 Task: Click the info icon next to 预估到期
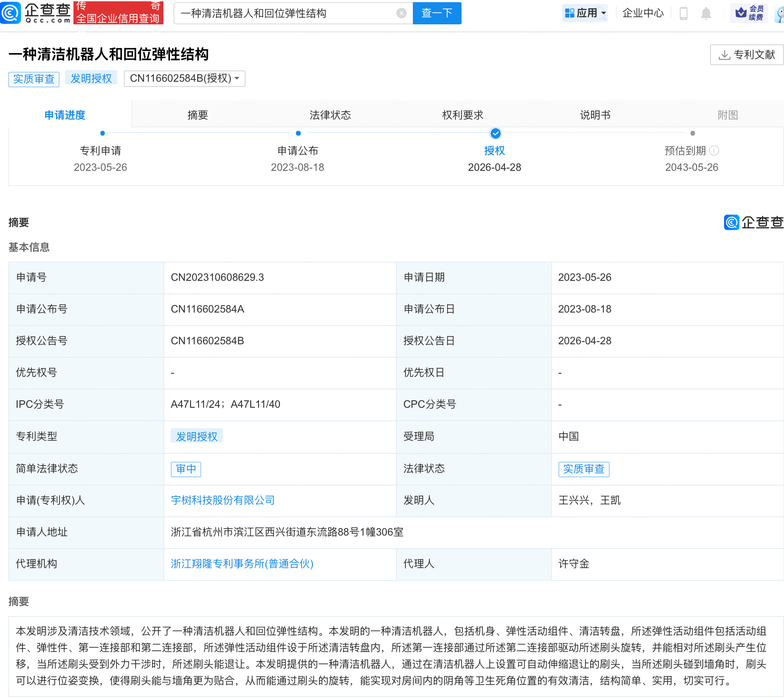tap(715, 151)
